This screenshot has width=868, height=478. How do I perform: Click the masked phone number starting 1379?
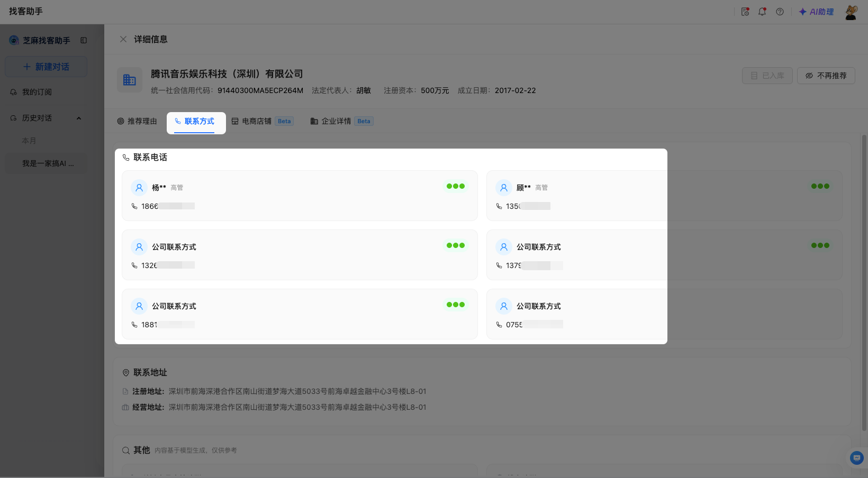click(535, 265)
